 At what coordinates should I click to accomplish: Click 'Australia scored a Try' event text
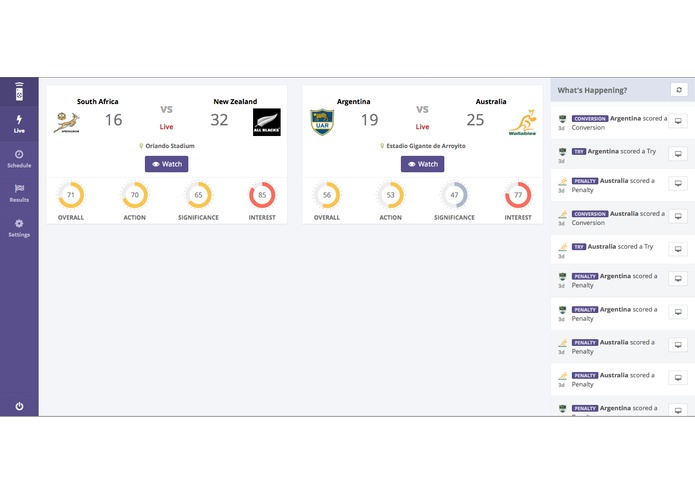[621, 247]
